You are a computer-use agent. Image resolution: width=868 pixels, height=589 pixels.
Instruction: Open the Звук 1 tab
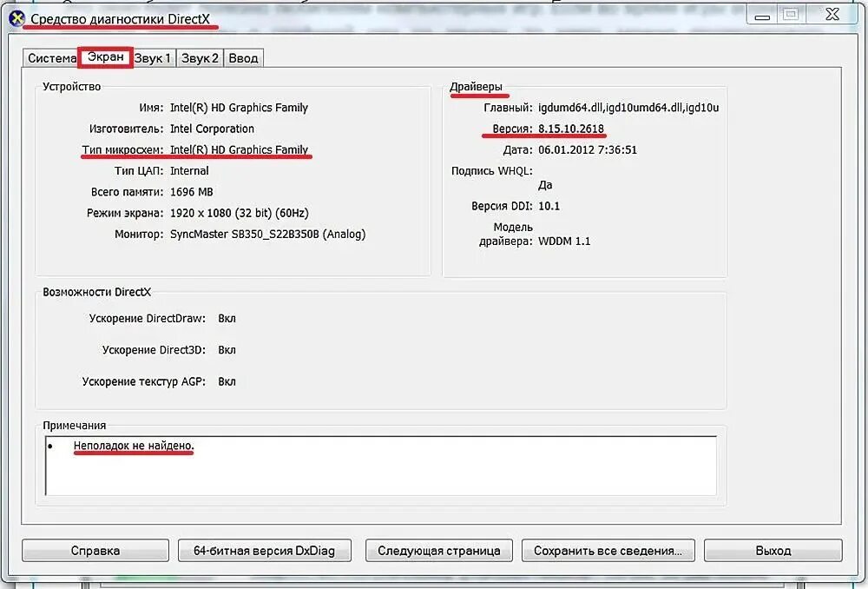[153, 58]
